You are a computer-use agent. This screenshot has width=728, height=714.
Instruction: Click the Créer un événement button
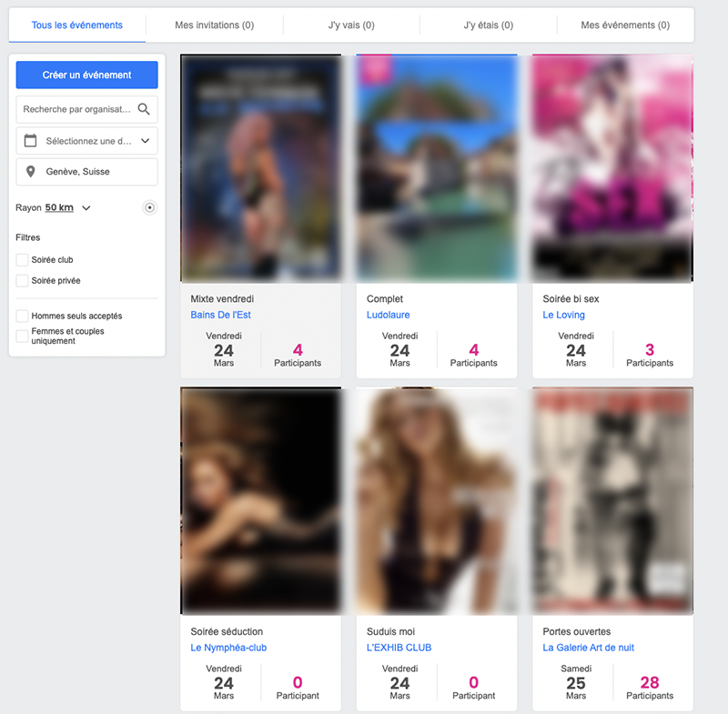[86, 75]
